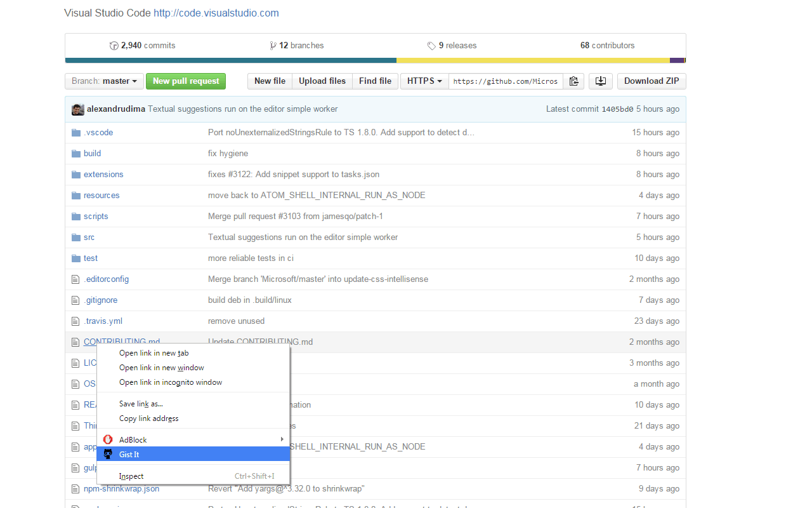This screenshot has width=812, height=508.
Task: Click the Find file button
Action: [375, 81]
